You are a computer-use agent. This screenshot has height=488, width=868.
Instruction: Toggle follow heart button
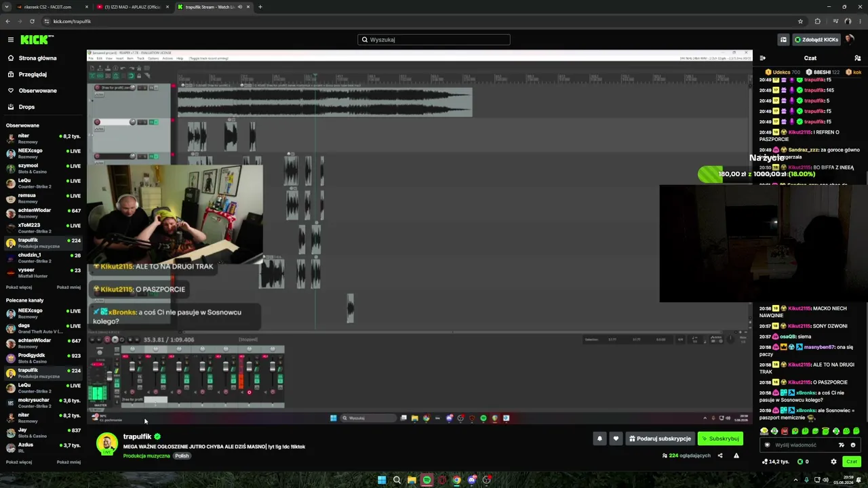[x=616, y=439]
